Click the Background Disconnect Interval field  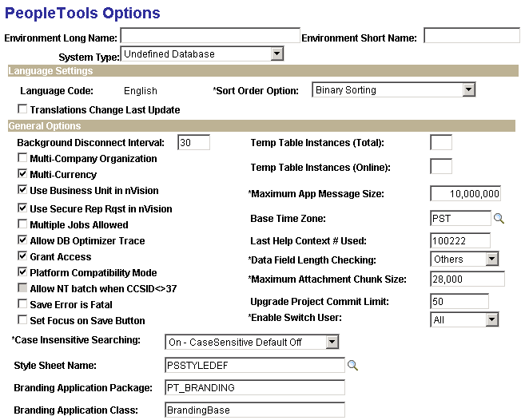tap(194, 142)
